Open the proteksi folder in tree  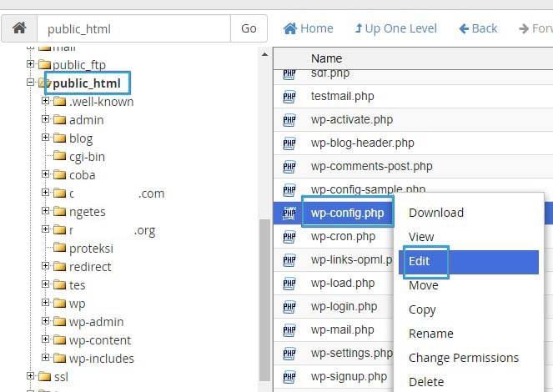coord(91,249)
